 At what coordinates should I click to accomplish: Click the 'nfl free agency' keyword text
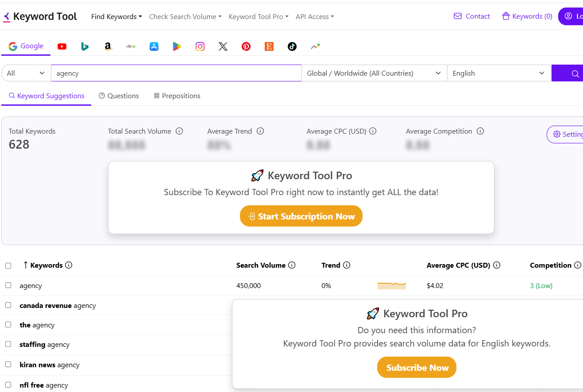coord(44,385)
